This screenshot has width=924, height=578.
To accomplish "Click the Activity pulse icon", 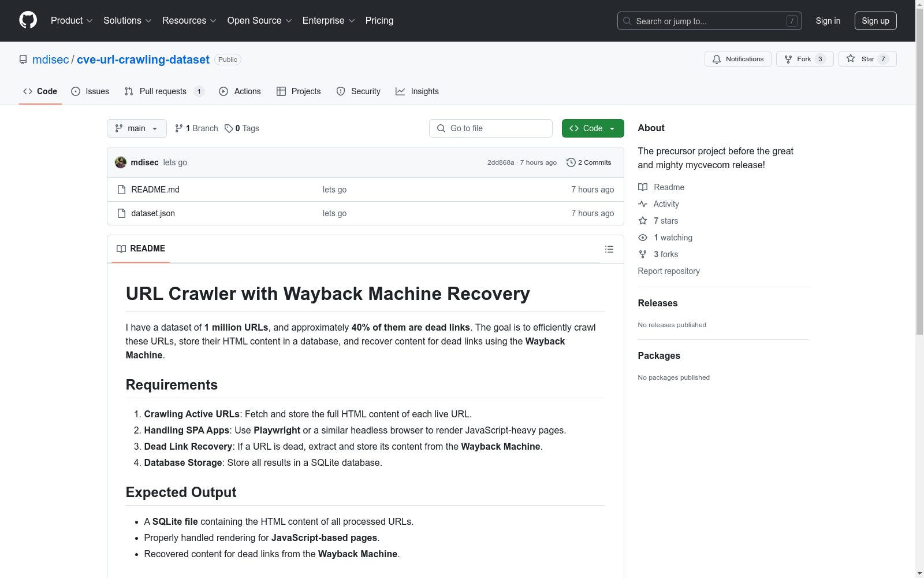I will pos(643,204).
